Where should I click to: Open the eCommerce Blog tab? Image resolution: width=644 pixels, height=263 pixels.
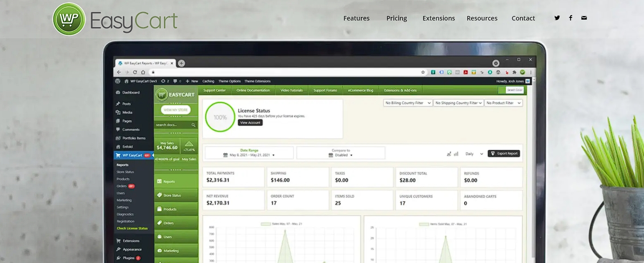pos(360,90)
